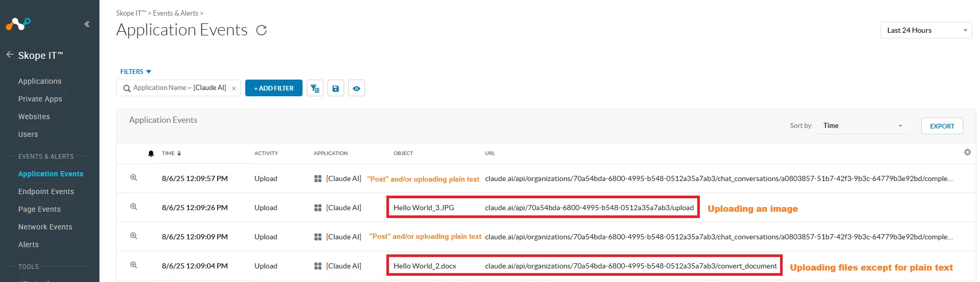The height and width of the screenshot is (282, 980).
Task: Open details for the 12:09:09 PM event
Action: point(134,236)
